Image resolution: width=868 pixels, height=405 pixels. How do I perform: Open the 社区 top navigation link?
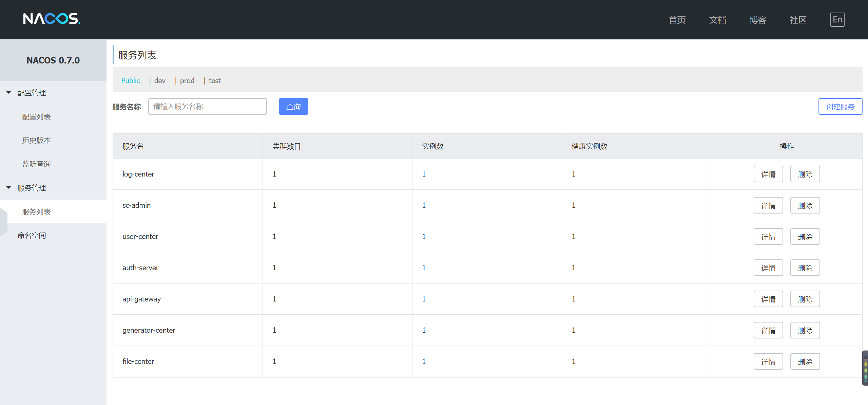798,20
